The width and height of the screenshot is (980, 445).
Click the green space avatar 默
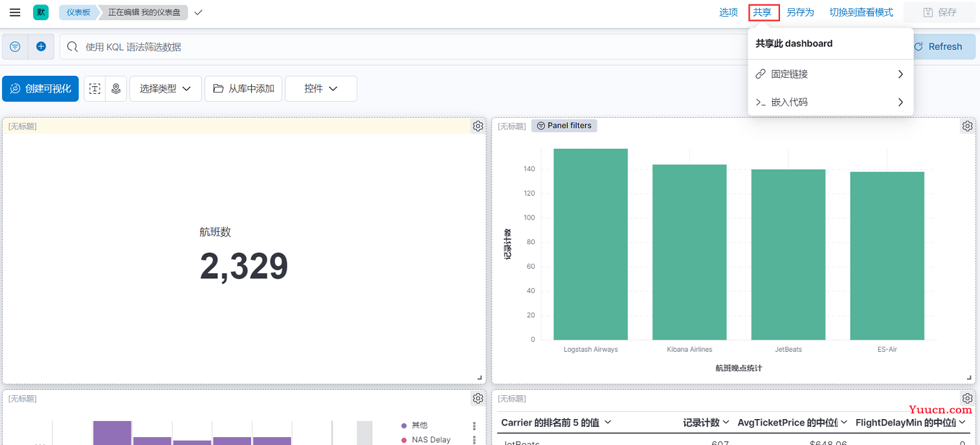(x=41, y=12)
